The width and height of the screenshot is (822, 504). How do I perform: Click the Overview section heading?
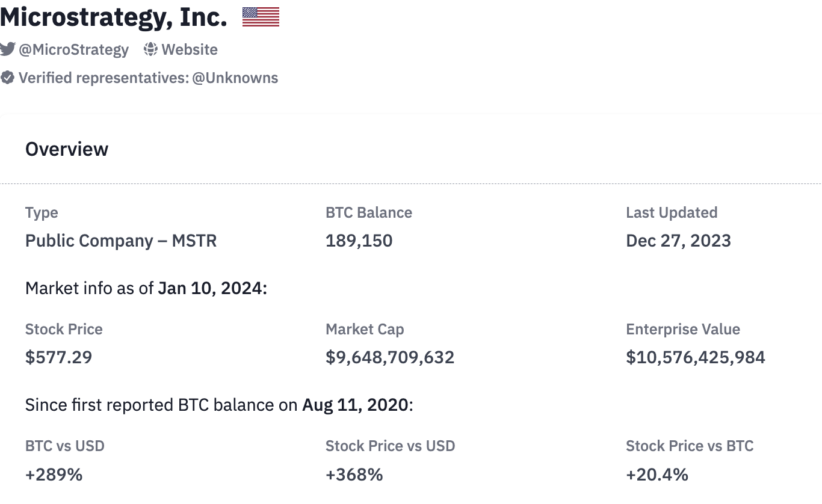(x=67, y=149)
